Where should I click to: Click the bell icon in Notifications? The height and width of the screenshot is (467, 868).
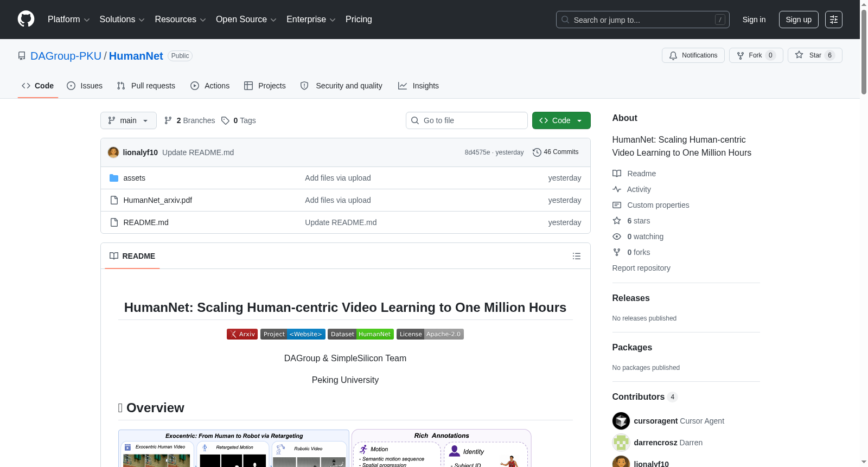pyautogui.click(x=673, y=55)
